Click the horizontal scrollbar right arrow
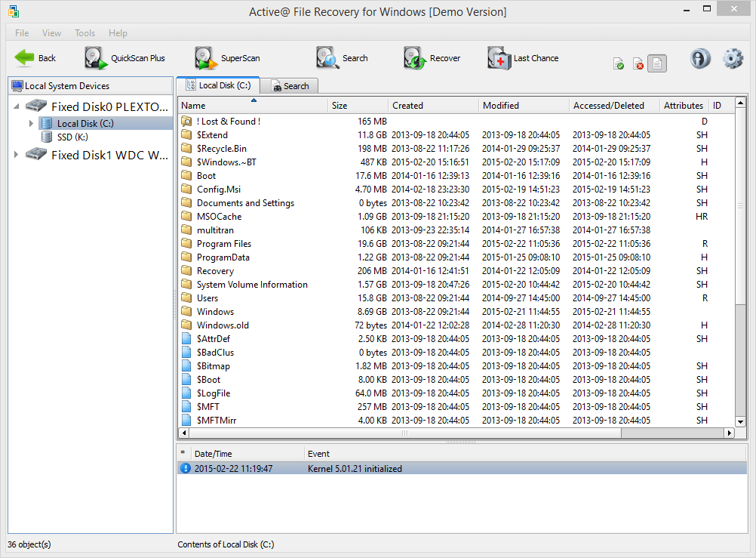 point(730,433)
